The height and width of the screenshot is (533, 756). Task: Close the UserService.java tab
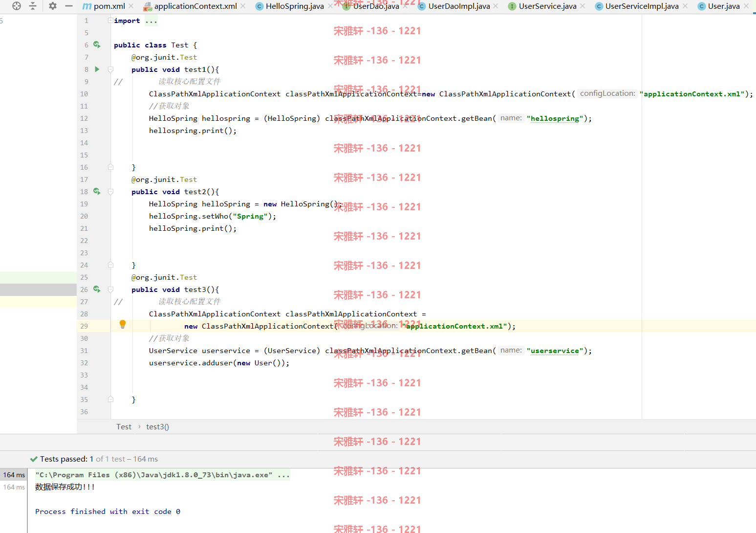point(583,6)
